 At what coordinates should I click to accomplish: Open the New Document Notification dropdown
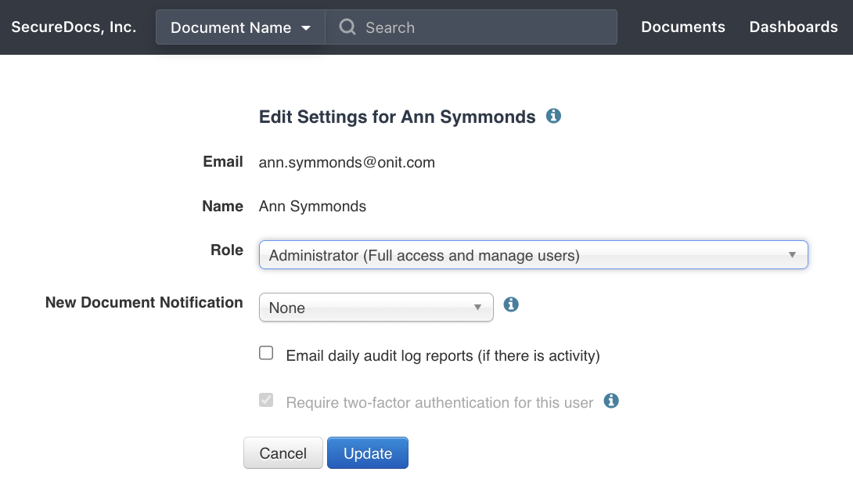coord(376,308)
